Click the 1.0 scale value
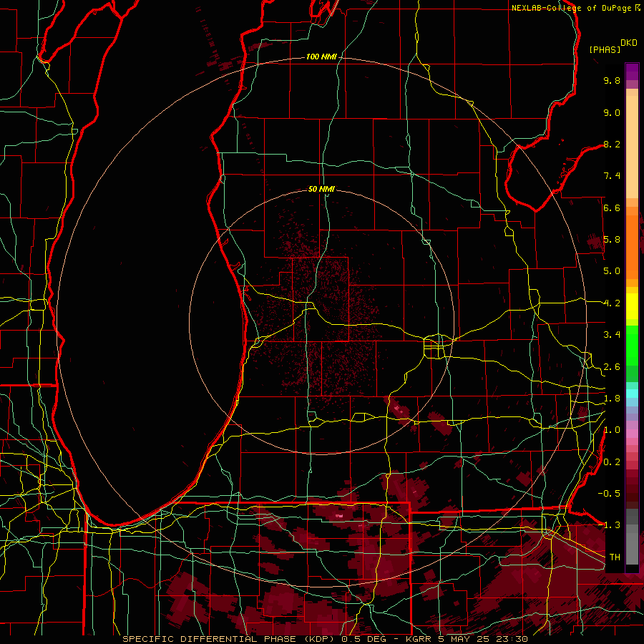The image size is (644, 644). coord(612,430)
